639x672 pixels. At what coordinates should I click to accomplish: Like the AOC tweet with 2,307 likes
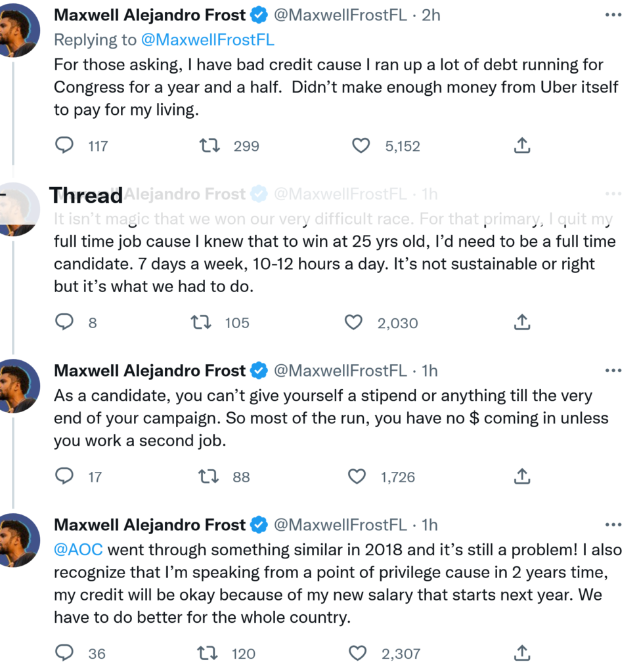click(357, 653)
